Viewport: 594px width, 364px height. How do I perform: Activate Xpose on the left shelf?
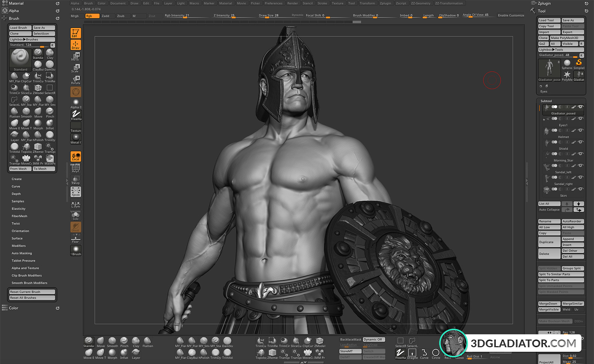[x=75, y=191]
